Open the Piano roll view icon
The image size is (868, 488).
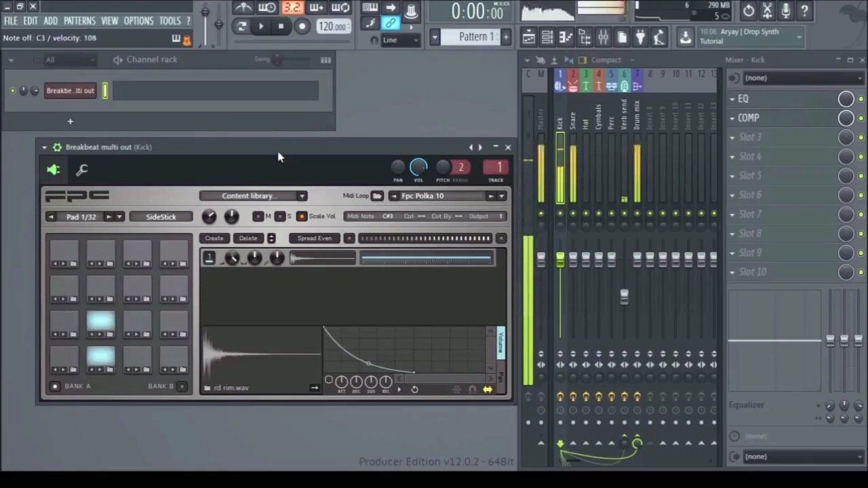pos(566,37)
